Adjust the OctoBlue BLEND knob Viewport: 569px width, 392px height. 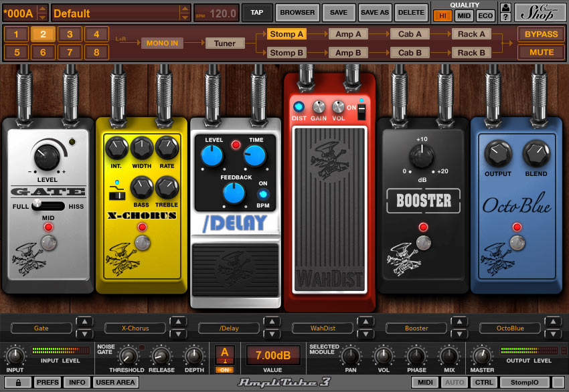(x=536, y=154)
